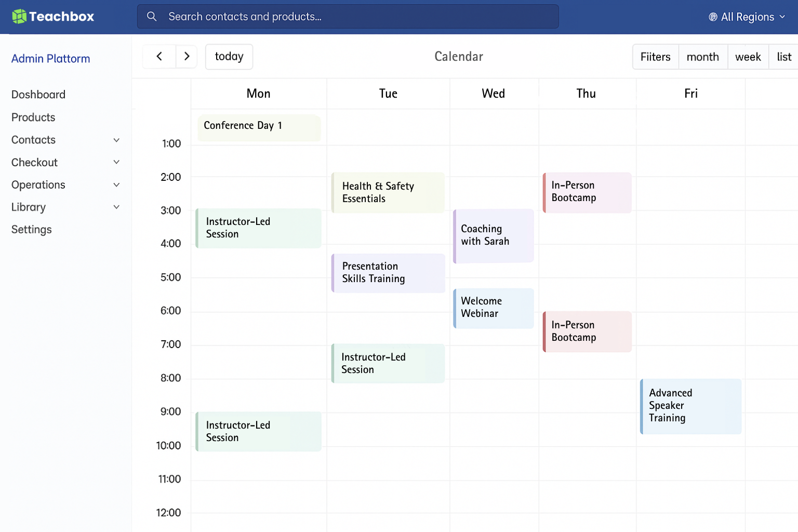Open the Filters panel

coord(655,57)
